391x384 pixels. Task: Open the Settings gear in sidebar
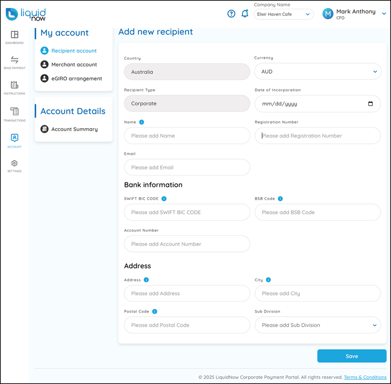point(14,163)
